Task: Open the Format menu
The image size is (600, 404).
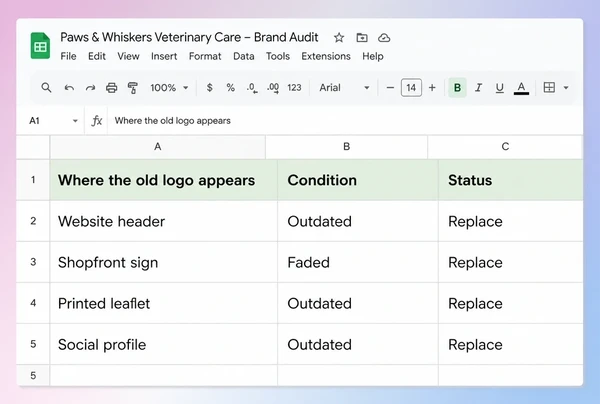Action: coord(205,56)
